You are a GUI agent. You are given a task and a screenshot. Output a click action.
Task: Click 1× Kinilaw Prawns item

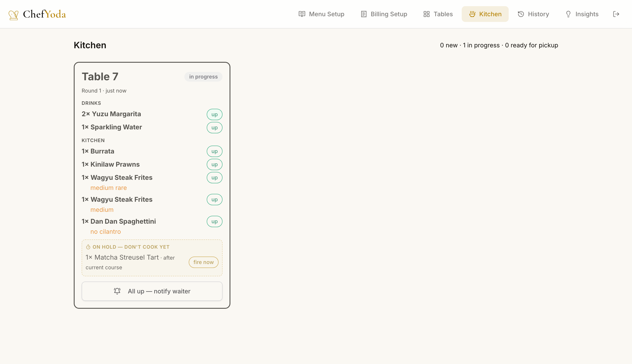[111, 164]
